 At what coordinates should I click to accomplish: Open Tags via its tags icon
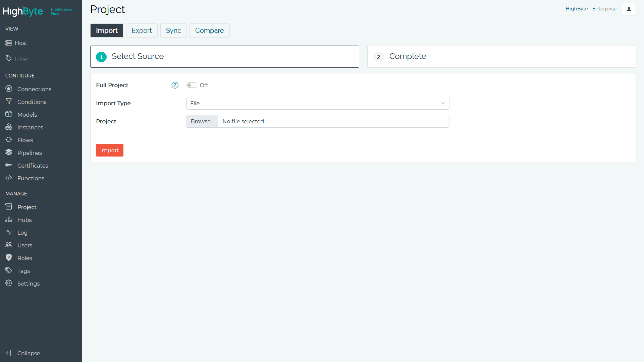(9, 270)
